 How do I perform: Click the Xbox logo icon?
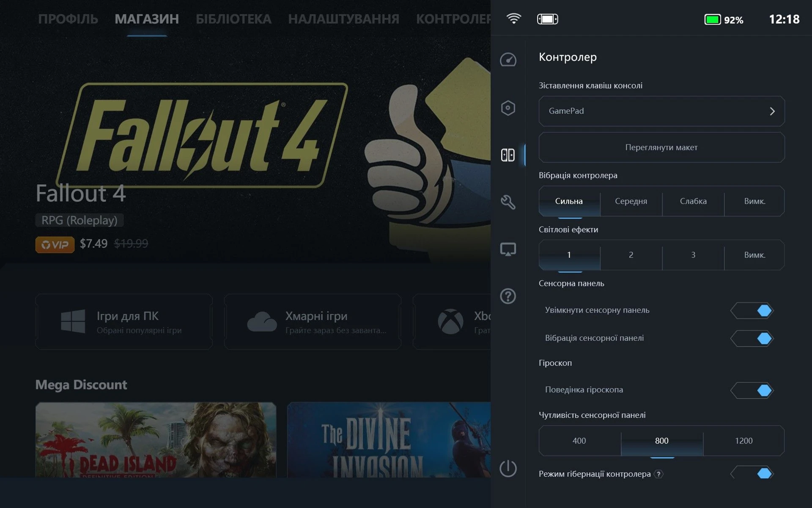pos(450,321)
